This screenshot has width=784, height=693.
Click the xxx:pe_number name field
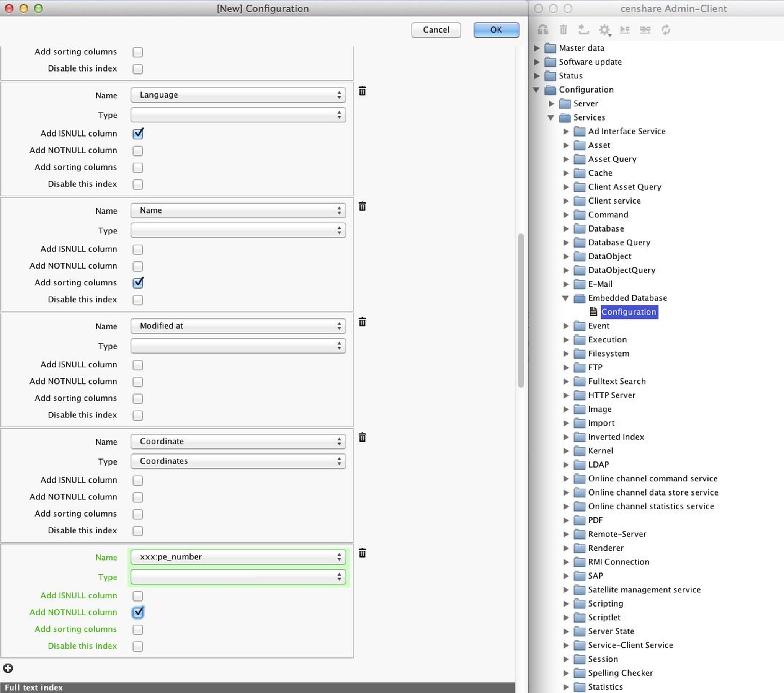tap(238, 557)
